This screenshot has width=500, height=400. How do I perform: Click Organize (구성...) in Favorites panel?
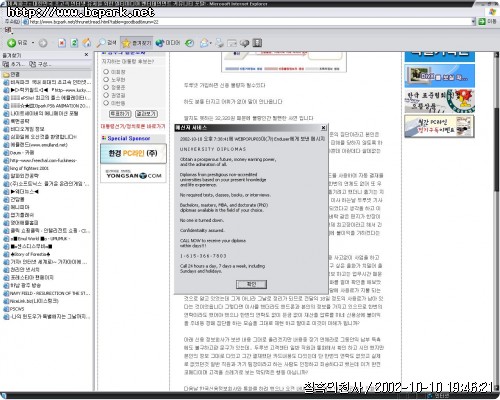click(x=40, y=64)
